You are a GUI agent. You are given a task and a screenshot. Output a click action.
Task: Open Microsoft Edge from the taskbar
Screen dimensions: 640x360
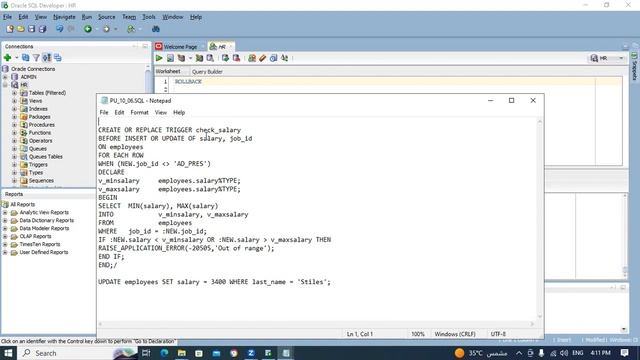point(164,353)
